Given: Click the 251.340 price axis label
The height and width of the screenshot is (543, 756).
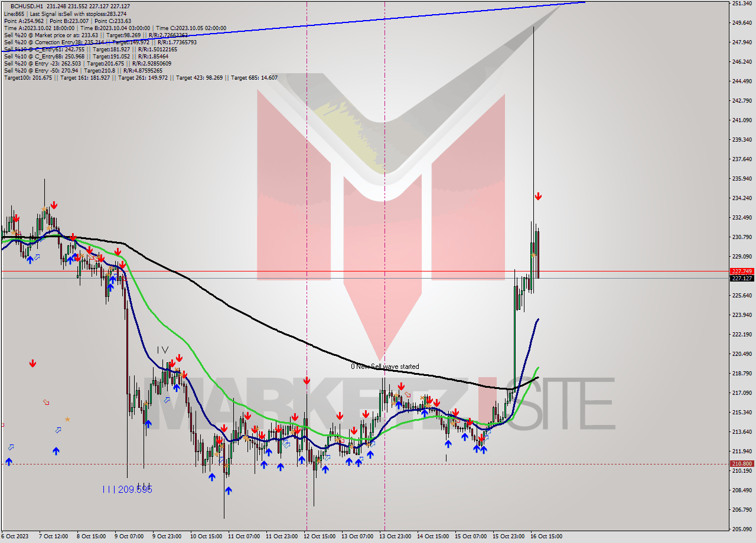Looking at the screenshot, I should [741, 4].
